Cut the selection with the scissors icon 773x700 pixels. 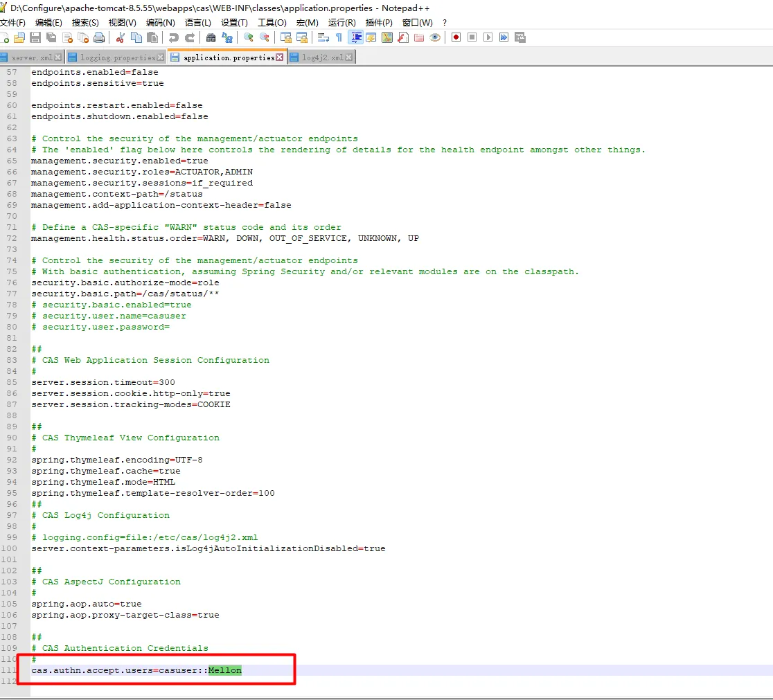[121, 37]
